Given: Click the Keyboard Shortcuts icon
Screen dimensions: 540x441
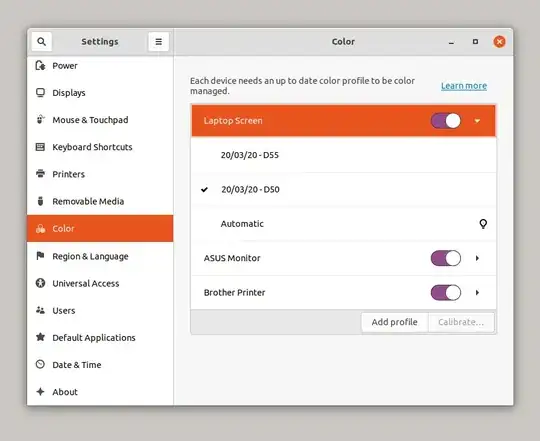Looking at the screenshot, I should [41, 147].
